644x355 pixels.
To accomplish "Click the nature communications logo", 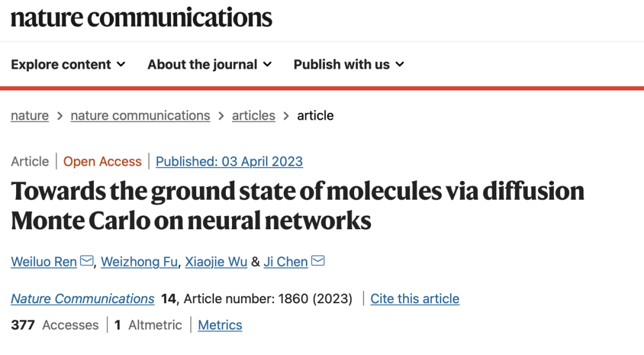I will click(141, 17).
